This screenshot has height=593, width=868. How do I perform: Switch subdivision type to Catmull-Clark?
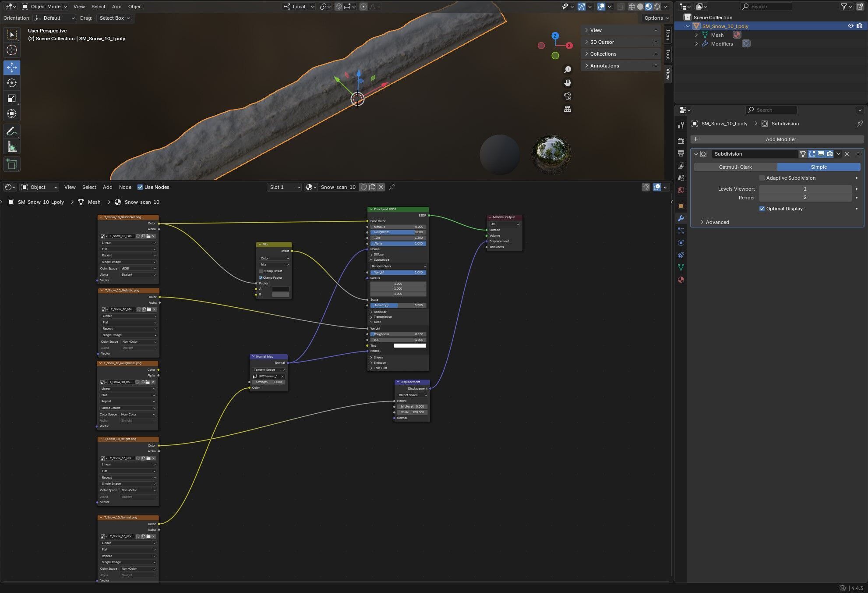tap(735, 167)
